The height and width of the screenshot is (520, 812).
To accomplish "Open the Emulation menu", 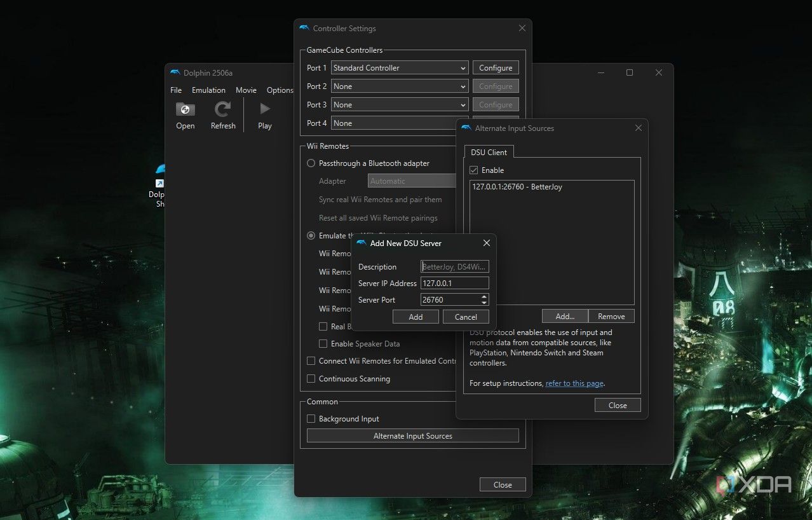I will coord(208,90).
